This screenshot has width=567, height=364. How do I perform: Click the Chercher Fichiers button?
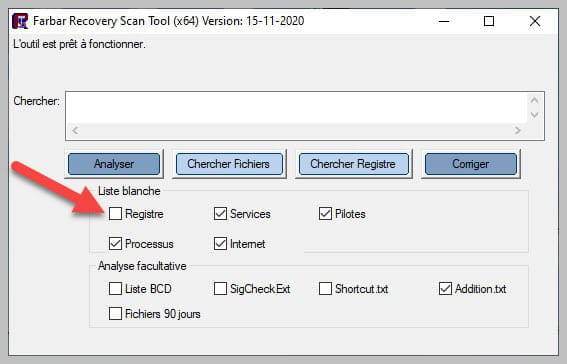click(229, 164)
